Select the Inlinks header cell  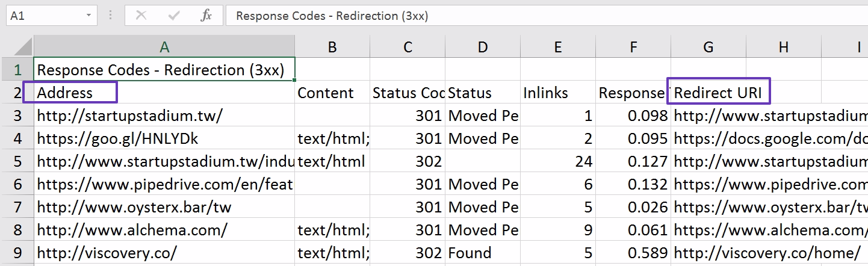point(558,92)
